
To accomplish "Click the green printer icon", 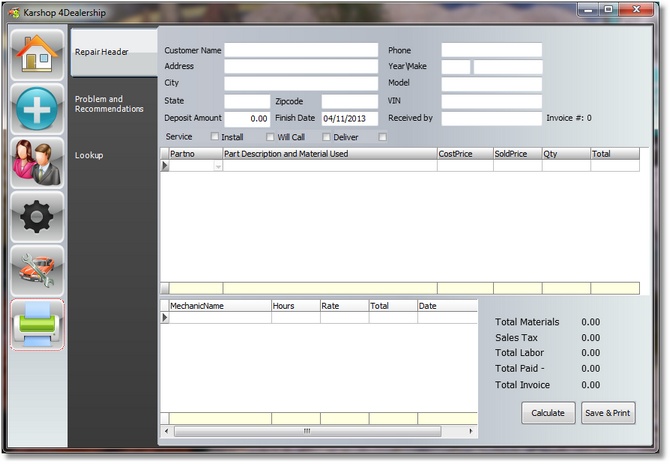I will [37, 324].
